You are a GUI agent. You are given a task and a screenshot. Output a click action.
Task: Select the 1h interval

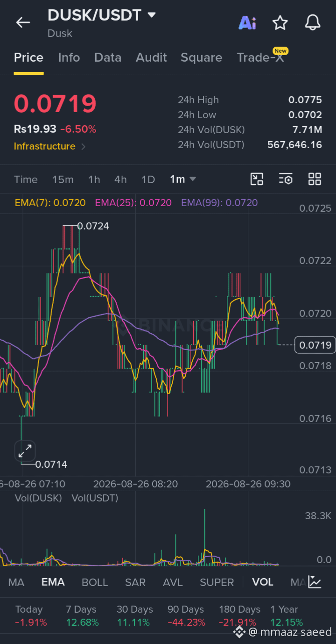(x=94, y=179)
